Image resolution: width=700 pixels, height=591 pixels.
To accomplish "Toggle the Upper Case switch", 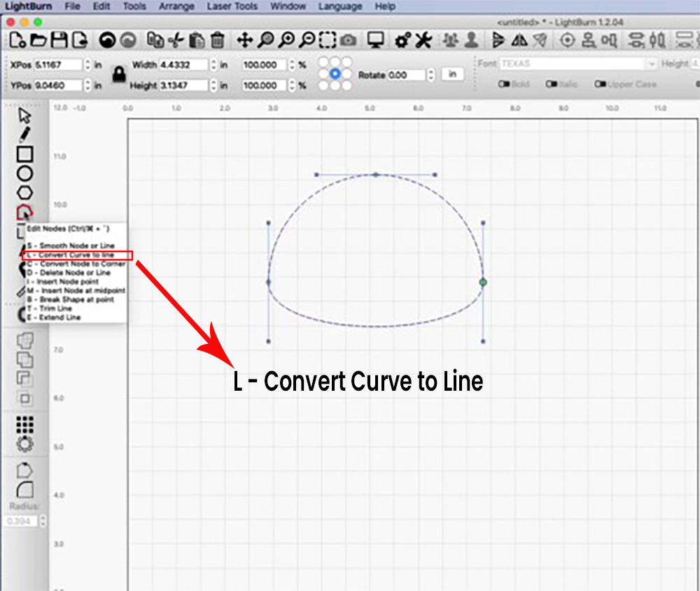I will point(601,85).
